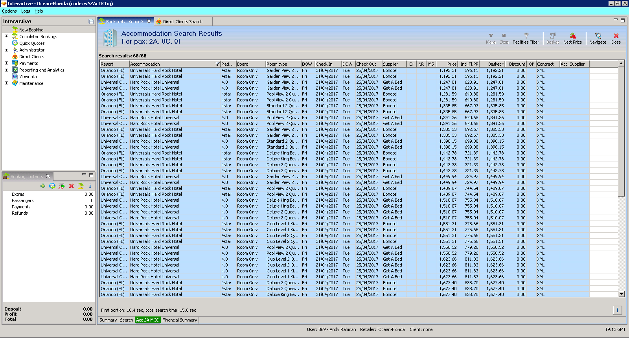Image resolution: width=629 pixels, height=364 pixels.
Task: Click the green plus add icon
Action: coord(43,186)
